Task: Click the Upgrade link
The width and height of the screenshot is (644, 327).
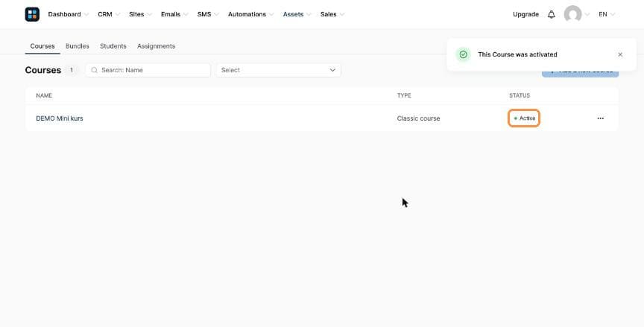Action: pyautogui.click(x=525, y=14)
